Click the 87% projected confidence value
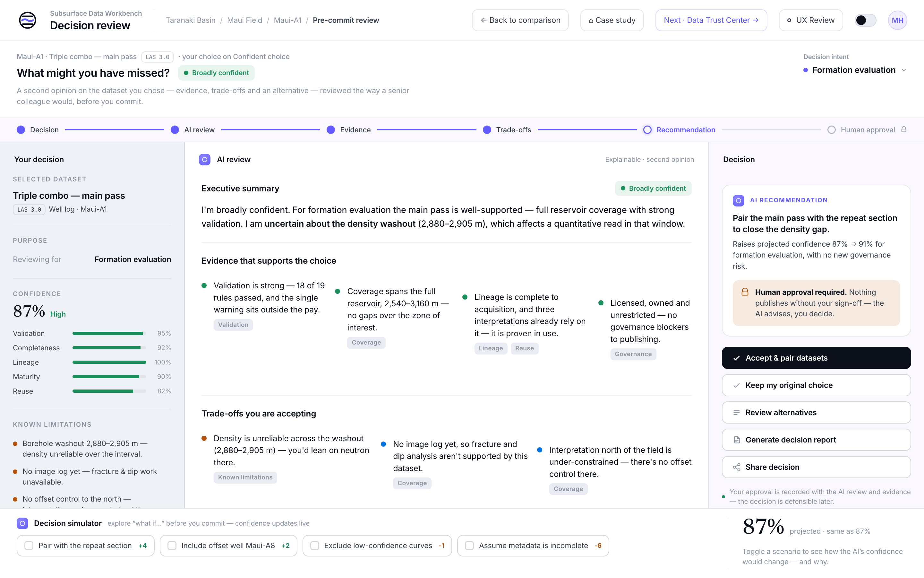The width and height of the screenshot is (924, 578). [763, 527]
